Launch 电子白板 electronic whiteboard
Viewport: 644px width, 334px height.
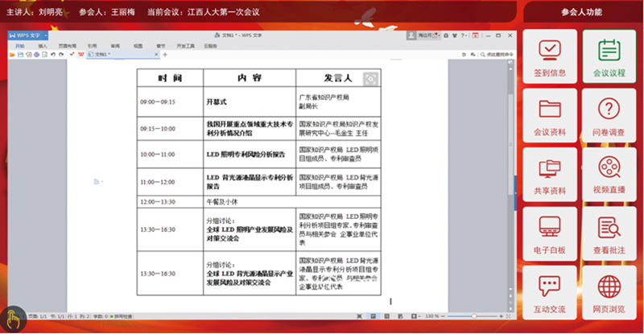550,233
